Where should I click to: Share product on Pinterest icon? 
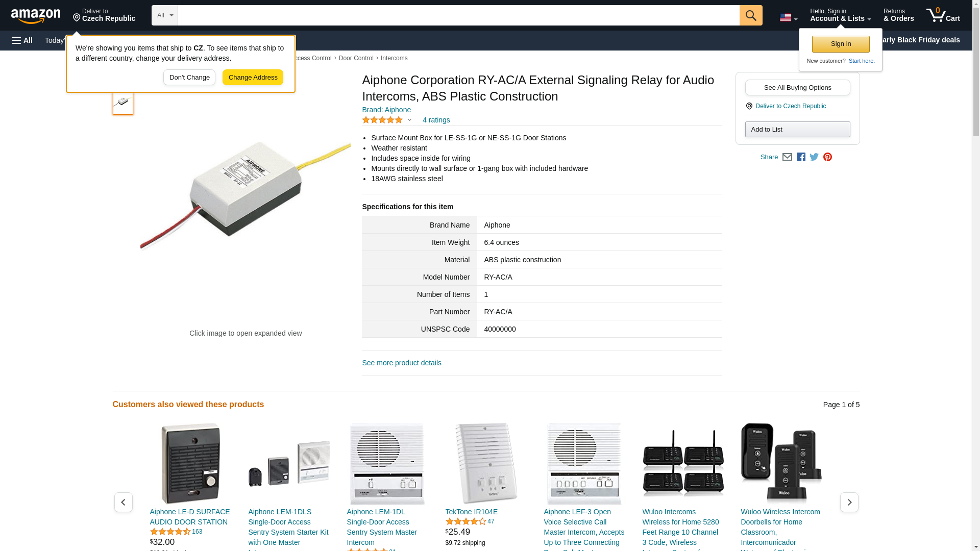[827, 157]
